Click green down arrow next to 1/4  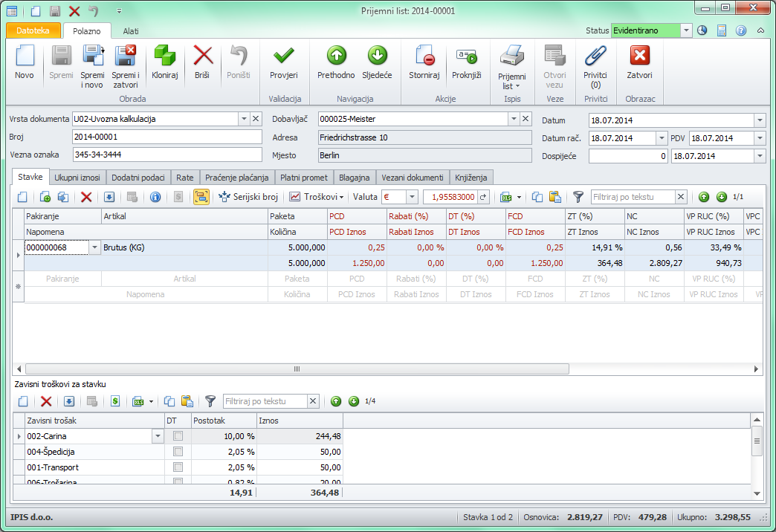(354, 401)
